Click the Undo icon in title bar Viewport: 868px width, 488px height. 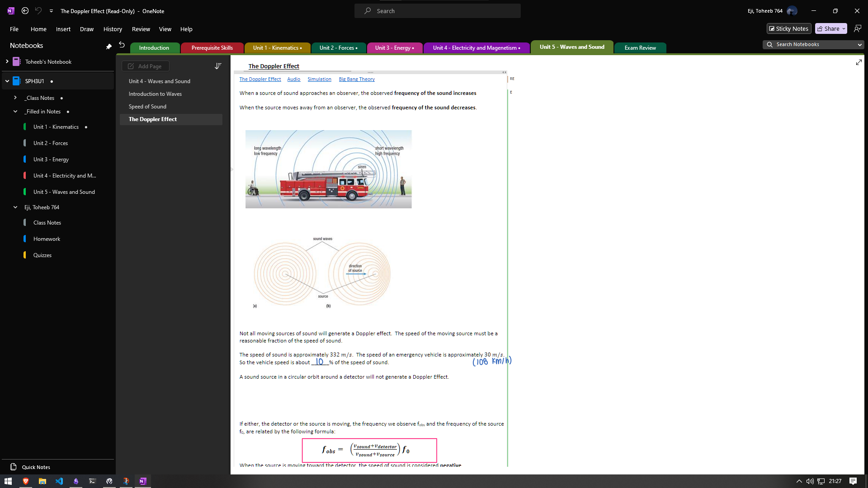[38, 11]
